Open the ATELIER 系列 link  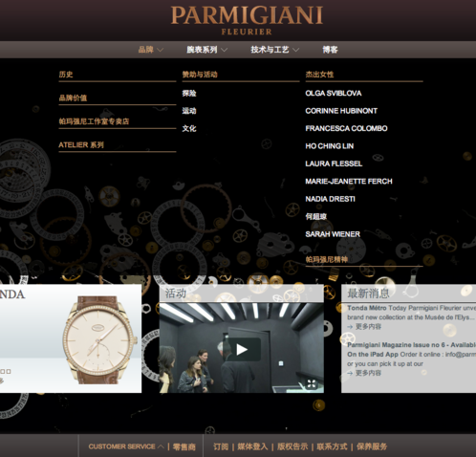81,145
